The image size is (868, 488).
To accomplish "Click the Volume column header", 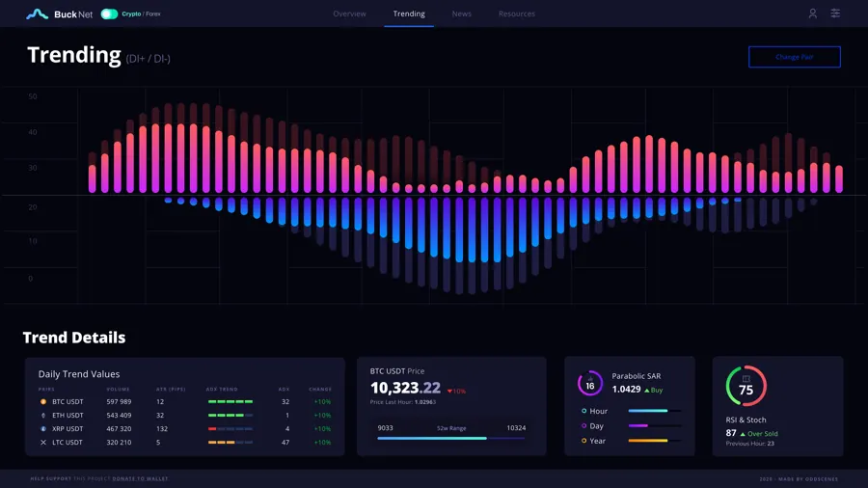I will point(118,389).
